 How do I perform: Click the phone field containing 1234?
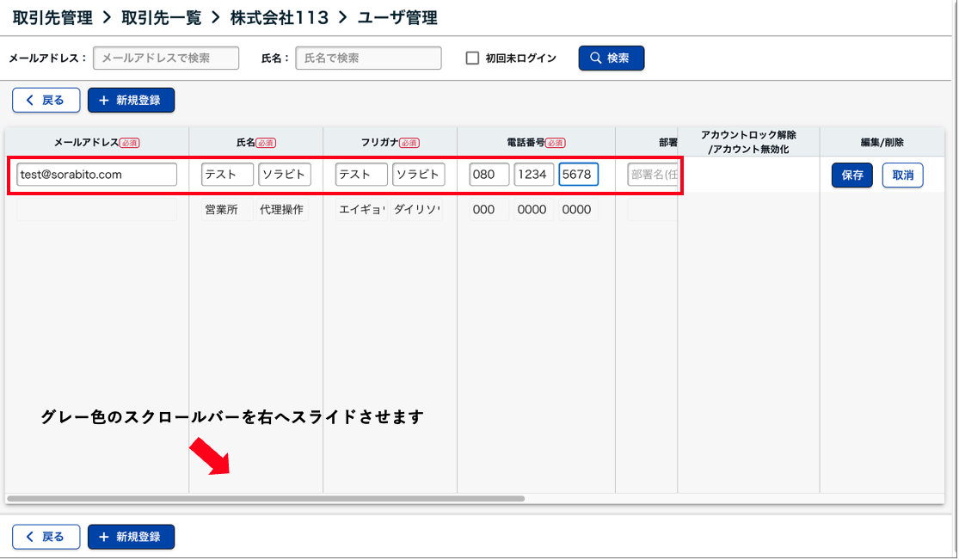(533, 175)
